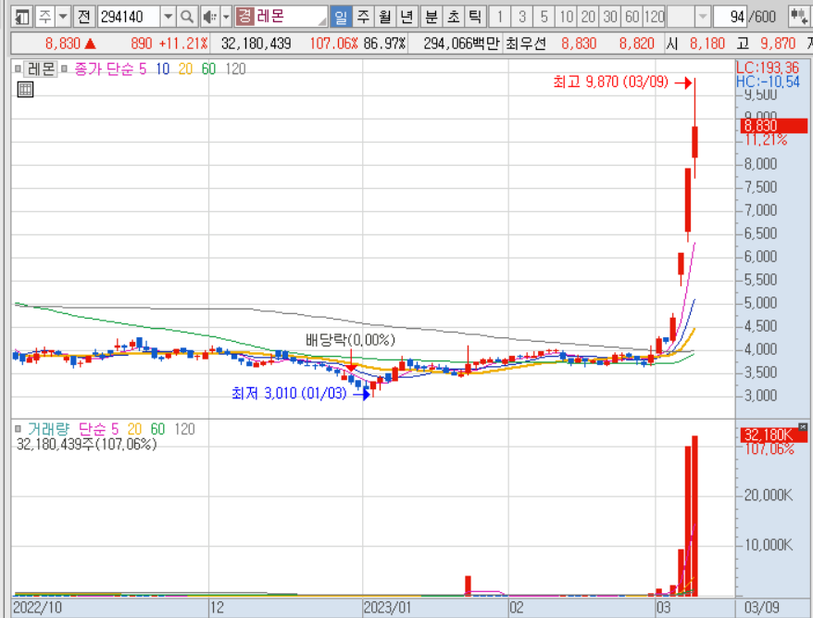Click the magnifier stock search icon
This screenshot has width=813, height=618.
click(187, 17)
